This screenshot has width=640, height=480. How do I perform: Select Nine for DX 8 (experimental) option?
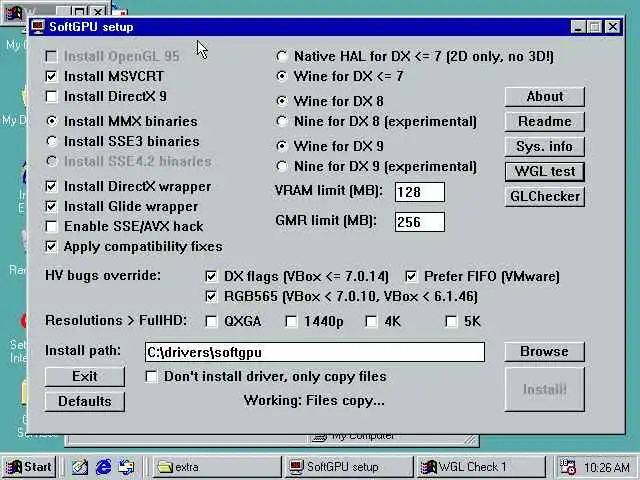pos(282,121)
